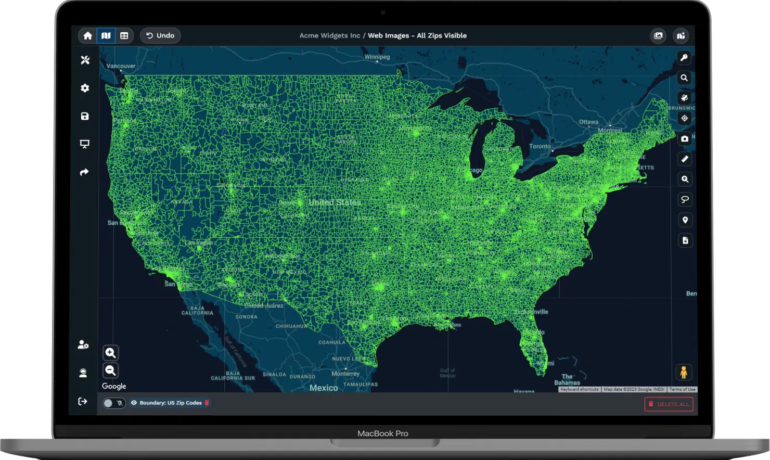This screenshot has width=770, height=460.
Task: Go to home view
Action: [x=88, y=36]
